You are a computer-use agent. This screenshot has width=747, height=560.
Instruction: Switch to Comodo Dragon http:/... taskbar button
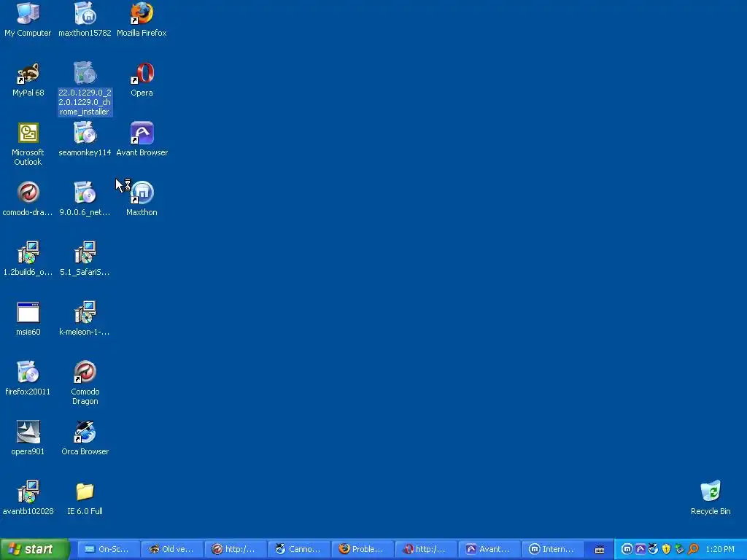[x=236, y=549]
